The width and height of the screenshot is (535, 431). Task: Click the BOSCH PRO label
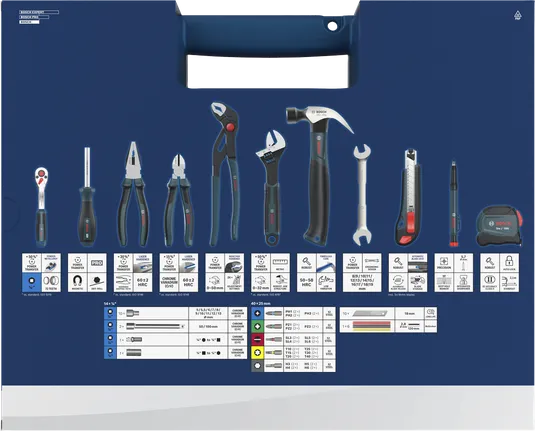point(34,17)
